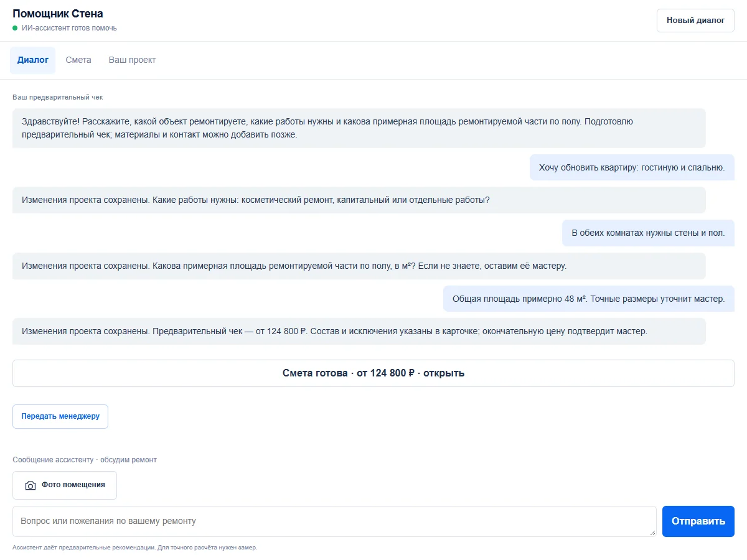The image size is (747, 560).
Task: Send the message with Отправить
Action: click(x=698, y=521)
